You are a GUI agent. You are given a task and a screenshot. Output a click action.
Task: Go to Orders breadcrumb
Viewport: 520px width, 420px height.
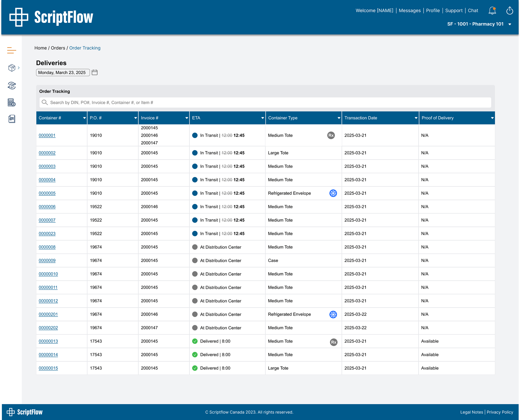click(x=58, y=48)
